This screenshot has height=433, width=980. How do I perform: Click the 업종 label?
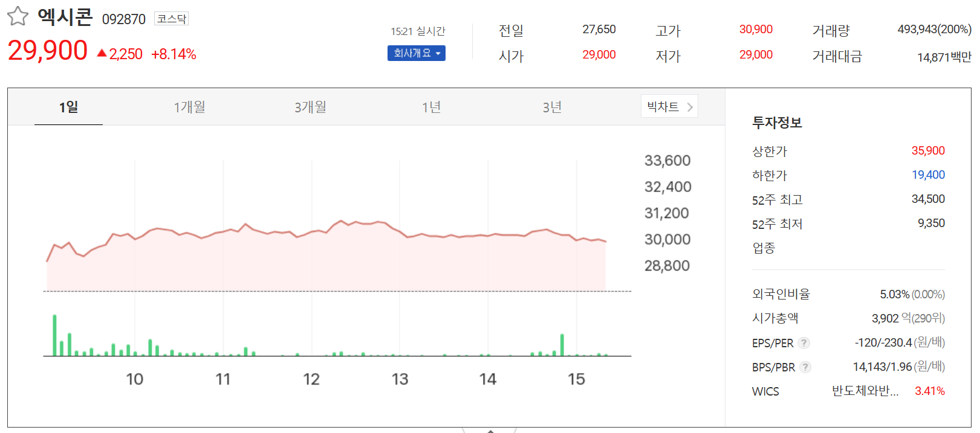(x=764, y=248)
